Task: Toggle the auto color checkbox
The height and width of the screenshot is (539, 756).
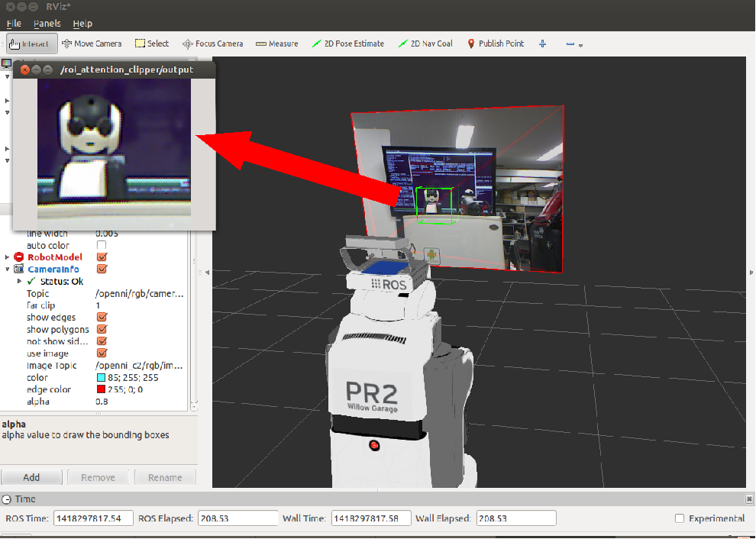Action: (102, 245)
